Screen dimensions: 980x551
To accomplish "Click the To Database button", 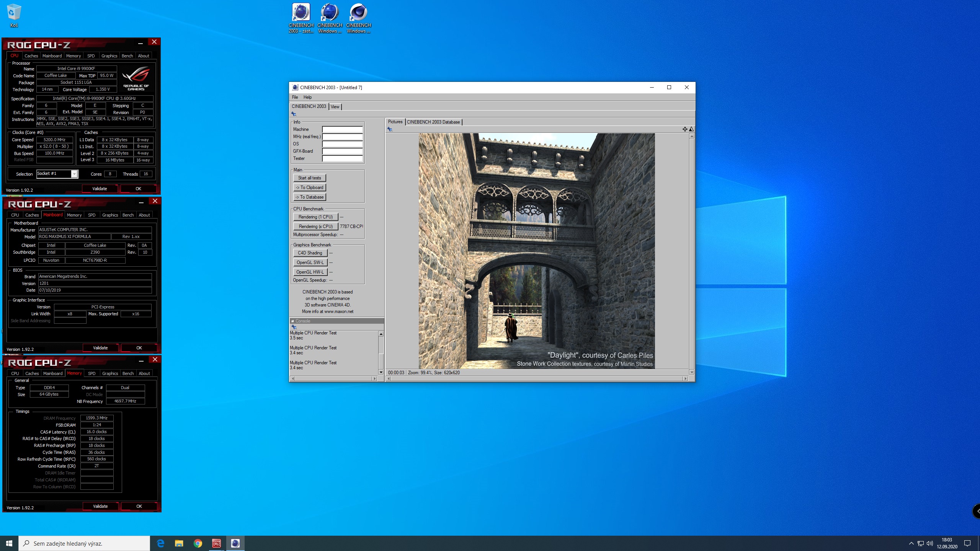I will [x=309, y=197].
